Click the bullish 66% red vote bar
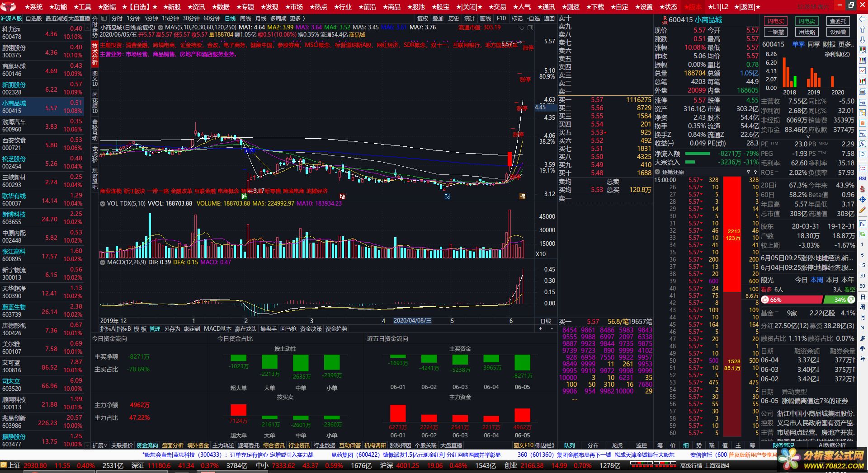Image resolution: width=868 pixels, height=473 pixels. tap(792, 300)
